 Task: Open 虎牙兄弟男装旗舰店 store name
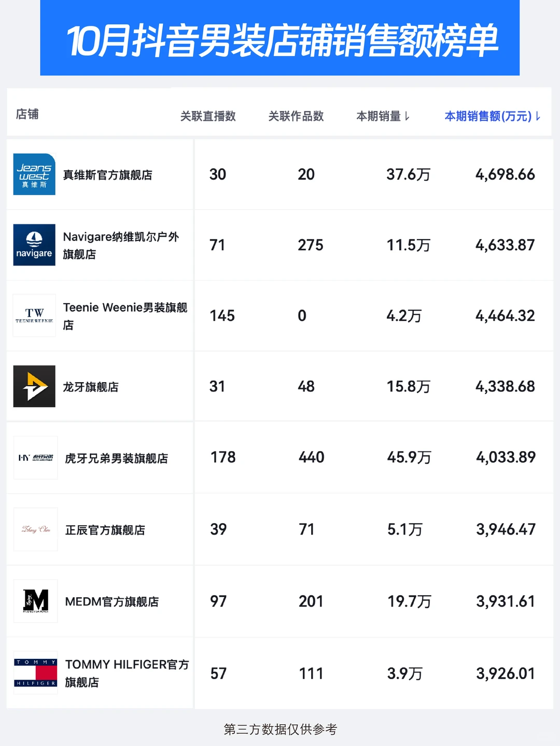point(117,458)
